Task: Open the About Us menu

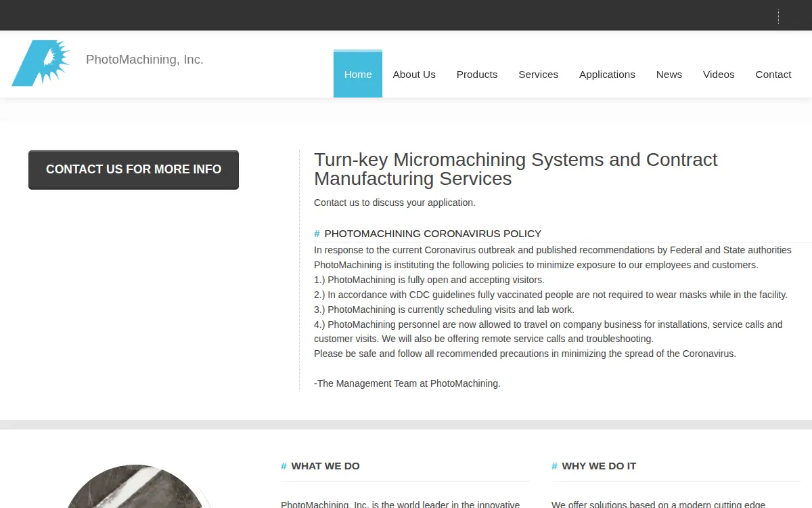Action: click(414, 75)
